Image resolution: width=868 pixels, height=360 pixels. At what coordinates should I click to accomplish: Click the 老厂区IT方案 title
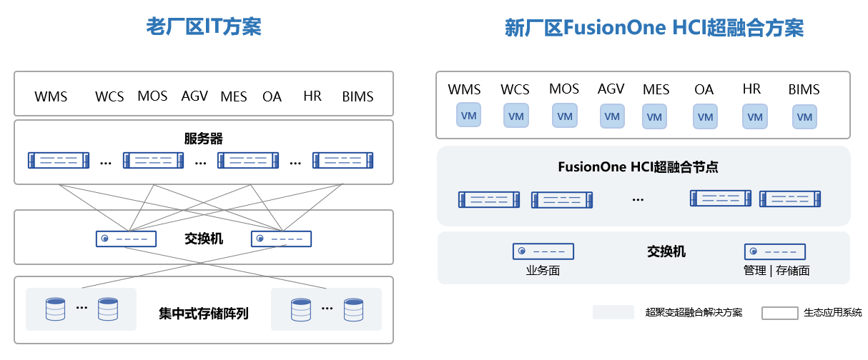[204, 27]
